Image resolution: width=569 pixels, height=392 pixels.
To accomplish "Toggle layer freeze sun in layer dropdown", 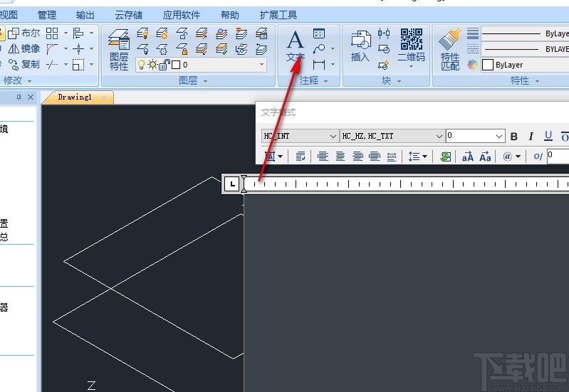I will 153,65.
